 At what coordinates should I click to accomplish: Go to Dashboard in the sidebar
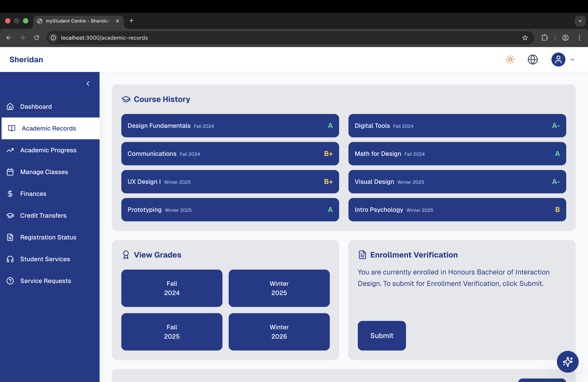click(36, 107)
